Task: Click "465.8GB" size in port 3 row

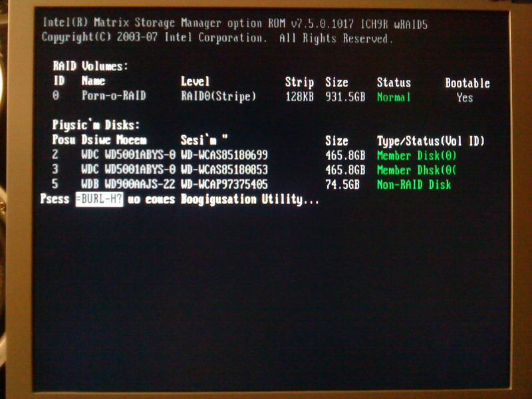Action: [x=345, y=170]
